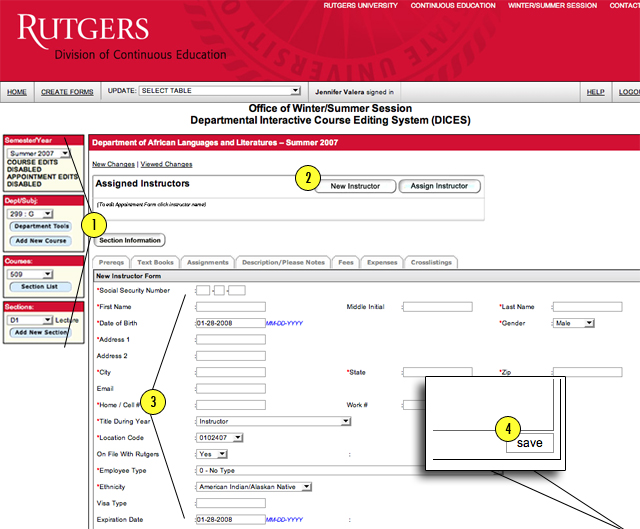
Task: Expand the Ethnicity dropdown
Action: click(254, 487)
